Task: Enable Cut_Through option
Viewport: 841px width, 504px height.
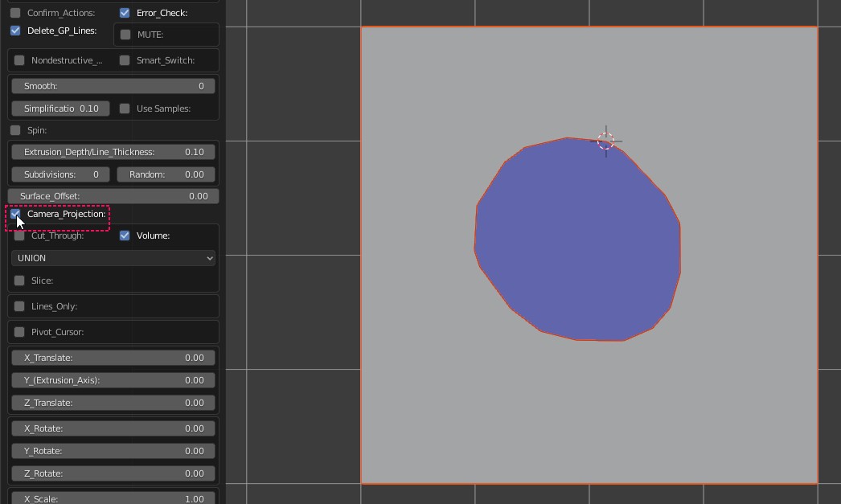Action: (20, 236)
